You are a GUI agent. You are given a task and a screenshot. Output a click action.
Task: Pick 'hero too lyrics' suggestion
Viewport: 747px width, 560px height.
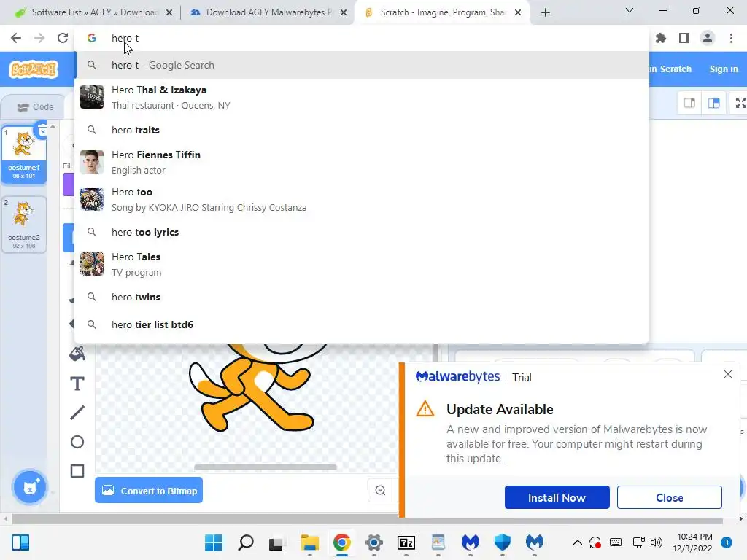coord(362,232)
